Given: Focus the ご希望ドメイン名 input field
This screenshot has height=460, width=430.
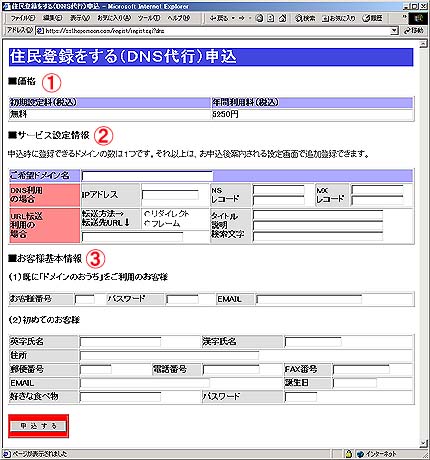Looking at the screenshot, I should pos(147,176).
